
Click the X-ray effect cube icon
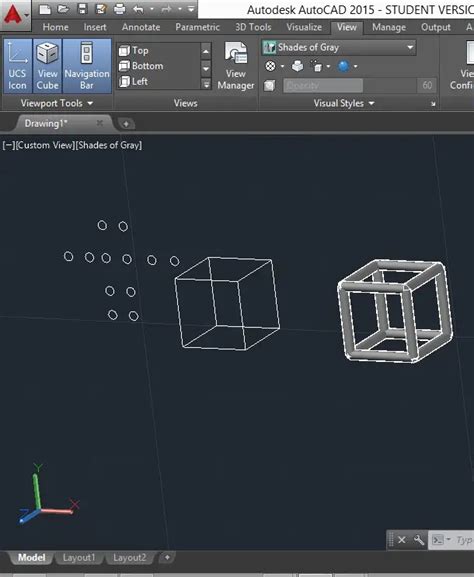pyautogui.click(x=297, y=66)
